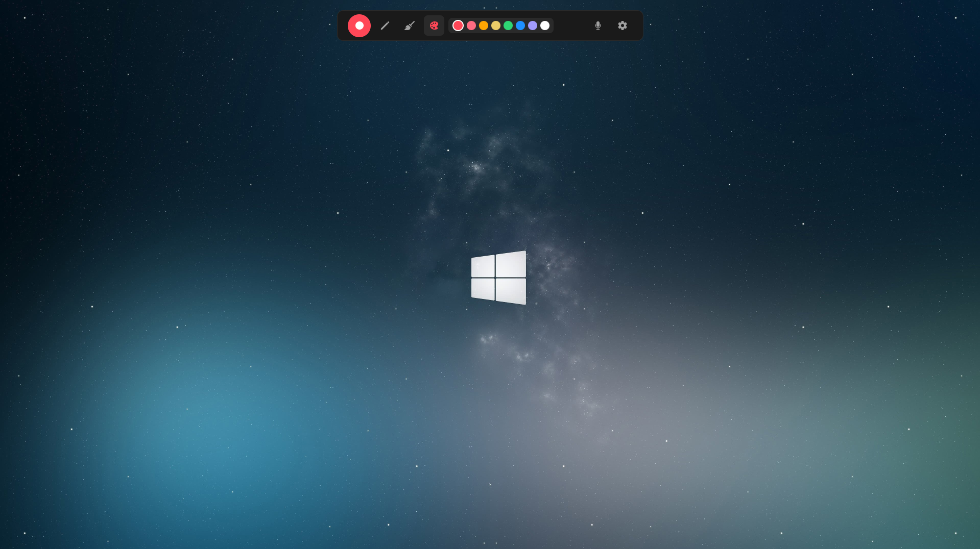Screen dimensions: 980x549
Task: Select the green color swatch
Action: tap(508, 26)
